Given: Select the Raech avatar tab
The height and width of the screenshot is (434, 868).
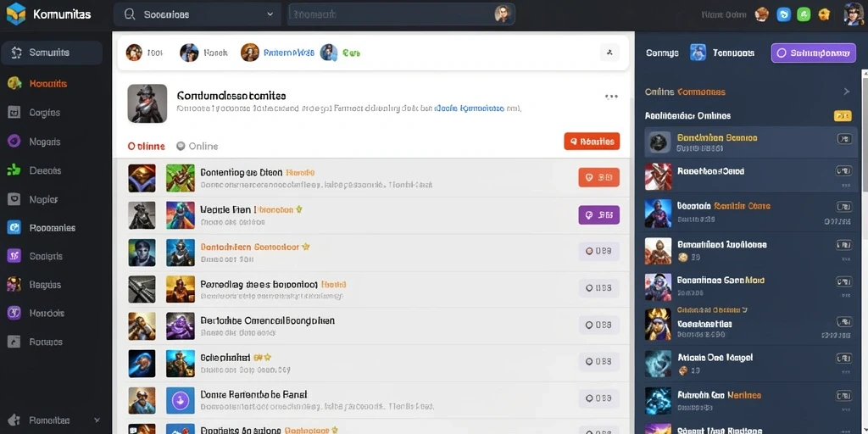Looking at the screenshot, I should click(203, 53).
